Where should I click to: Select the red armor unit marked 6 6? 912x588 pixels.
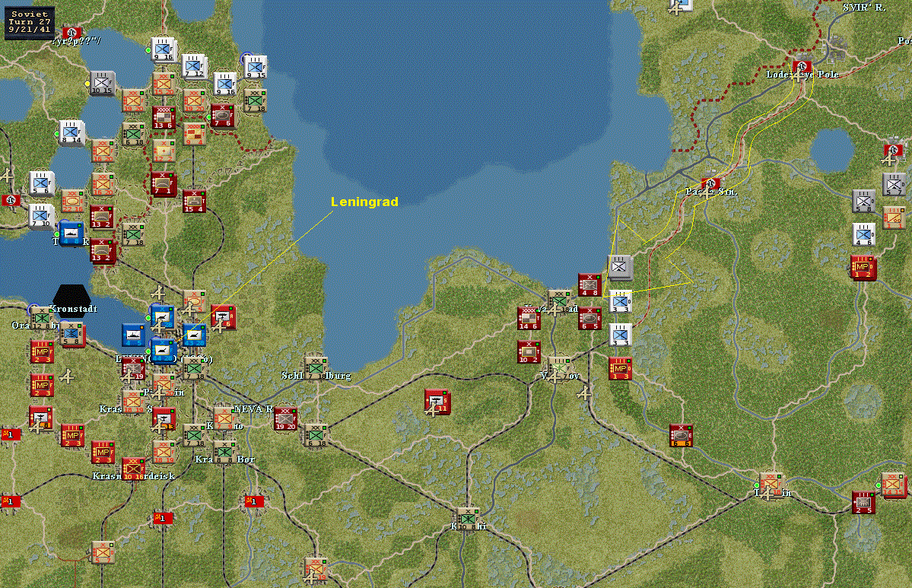click(681, 435)
